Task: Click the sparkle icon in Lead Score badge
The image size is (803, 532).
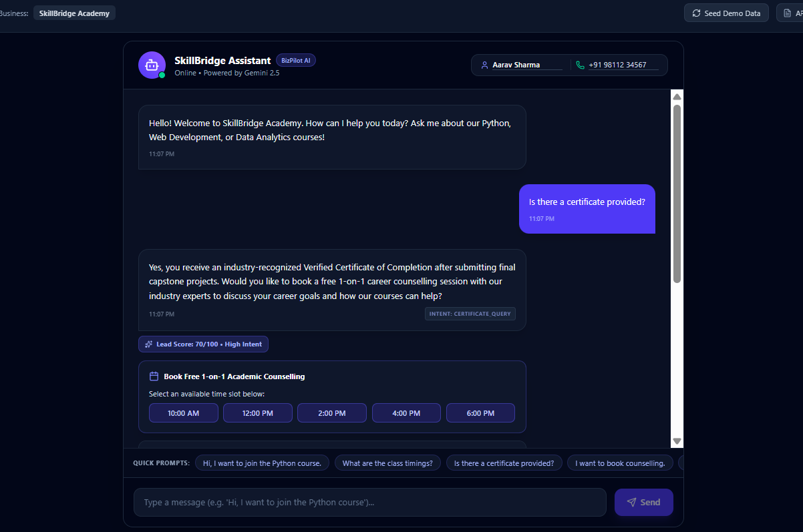Action: pyautogui.click(x=149, y=344)
